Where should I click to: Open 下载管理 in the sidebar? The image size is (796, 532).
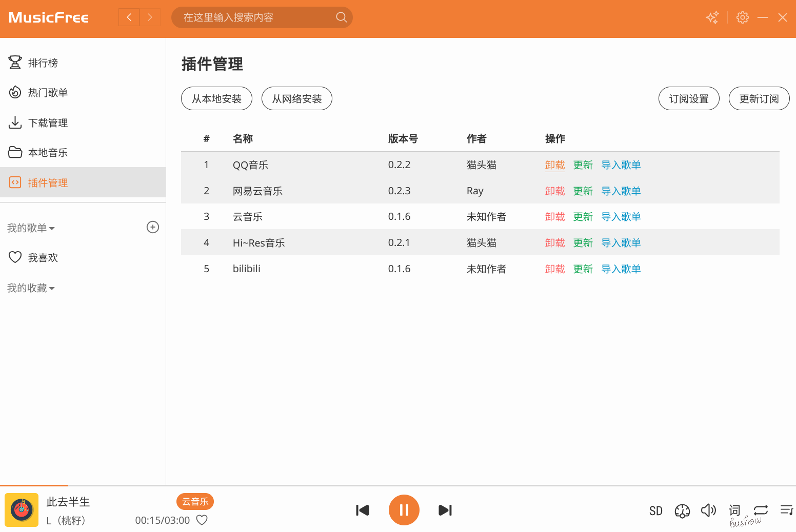[83, 122]
